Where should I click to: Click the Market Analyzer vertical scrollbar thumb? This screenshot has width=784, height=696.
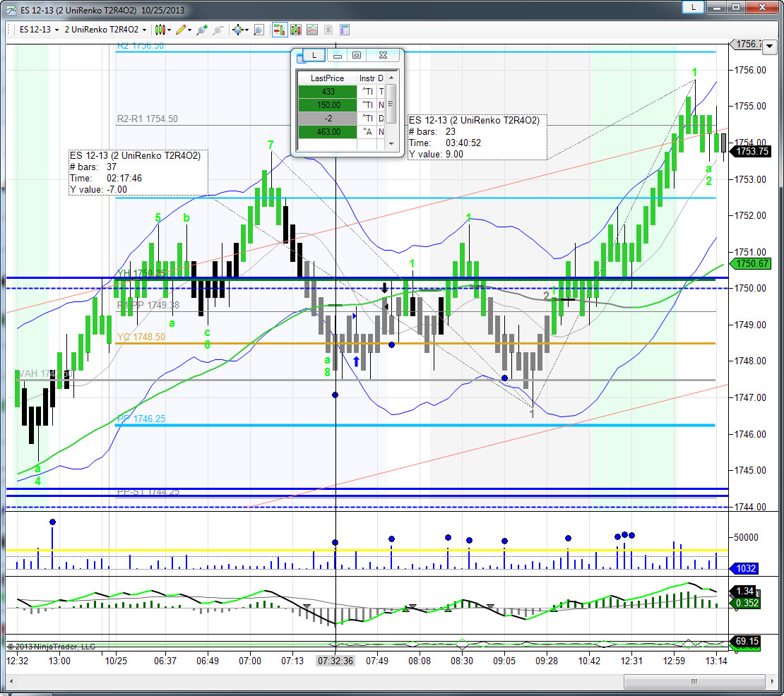click(x=391, y=104)
